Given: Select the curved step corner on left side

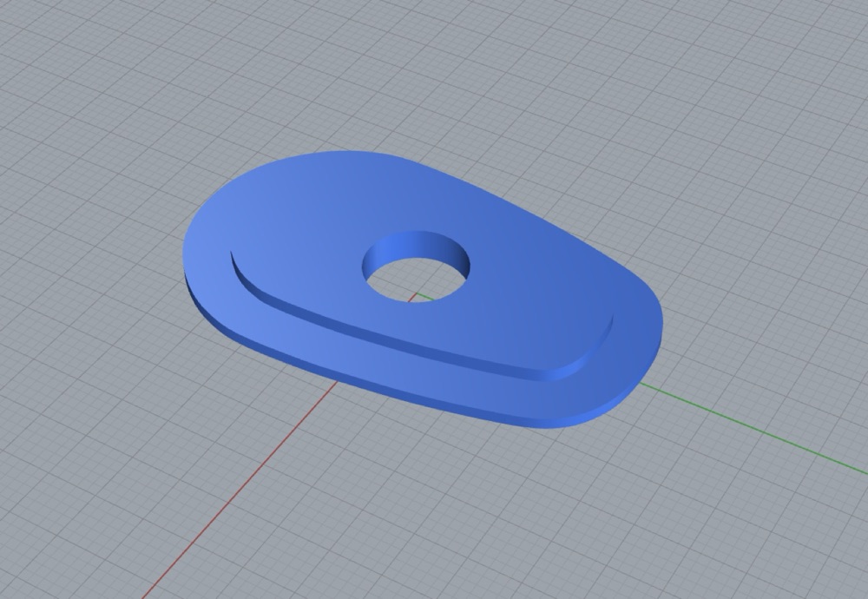Looking at the screenshot, I should 244,277.
